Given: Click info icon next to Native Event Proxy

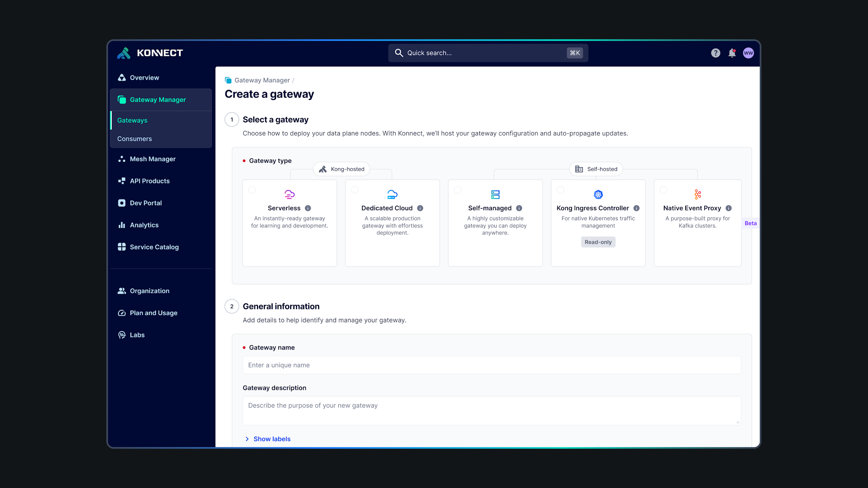Looking at the screenshot, I should pyautogui.click(x=729, y=208).
